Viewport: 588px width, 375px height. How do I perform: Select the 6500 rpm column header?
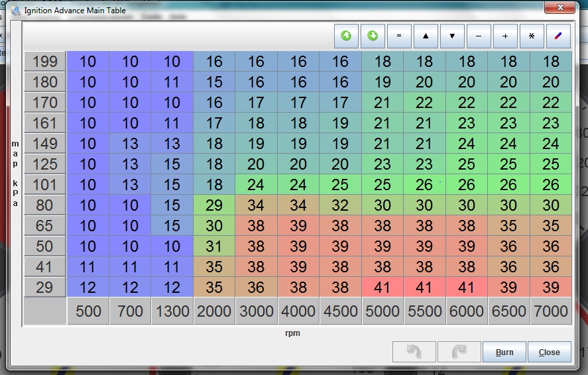point(509,311)
